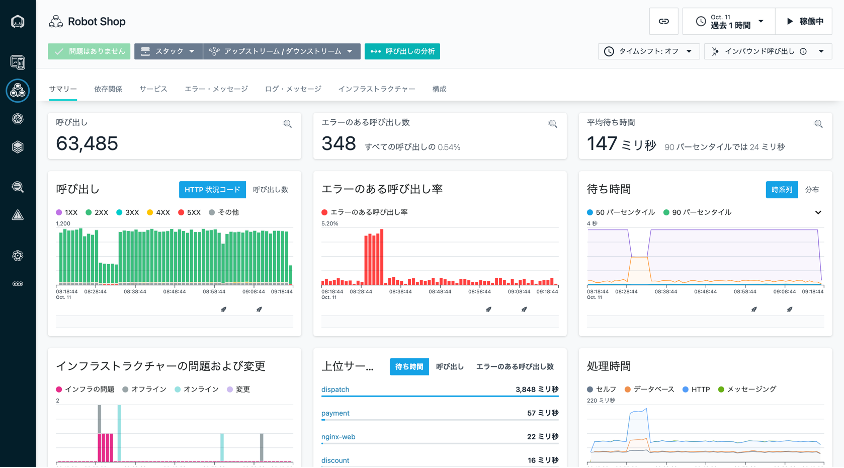844x468 pixels.
Task: Open the discount service link
Action: (x=335, y=460)
